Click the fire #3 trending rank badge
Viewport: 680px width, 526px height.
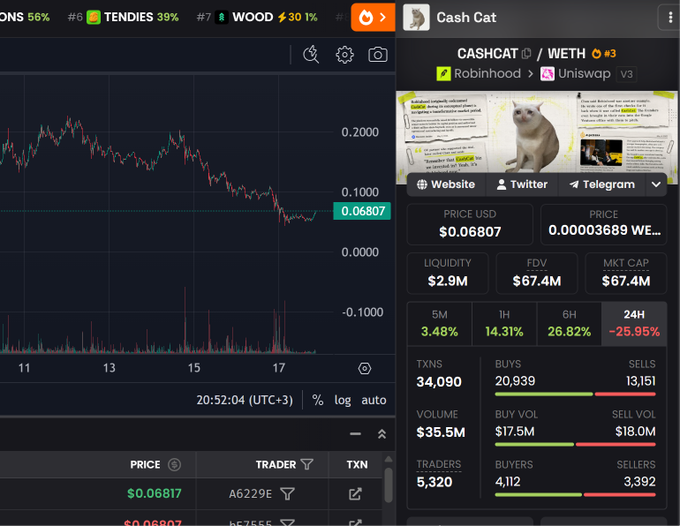coord(604,53)
